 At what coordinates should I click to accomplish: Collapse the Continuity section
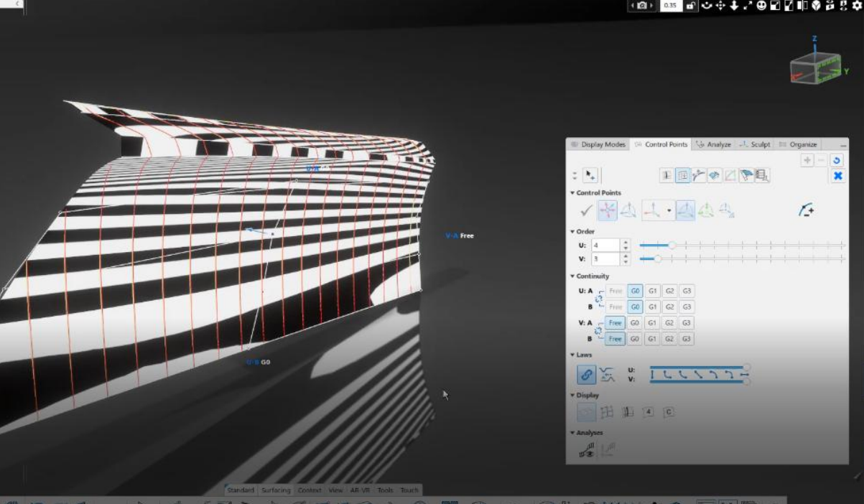pos(572,276)
